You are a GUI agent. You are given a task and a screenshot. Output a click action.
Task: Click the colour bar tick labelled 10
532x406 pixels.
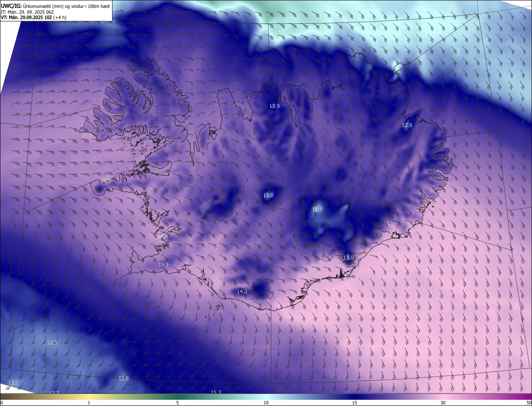pyautogui.click(x=266, y=403)
